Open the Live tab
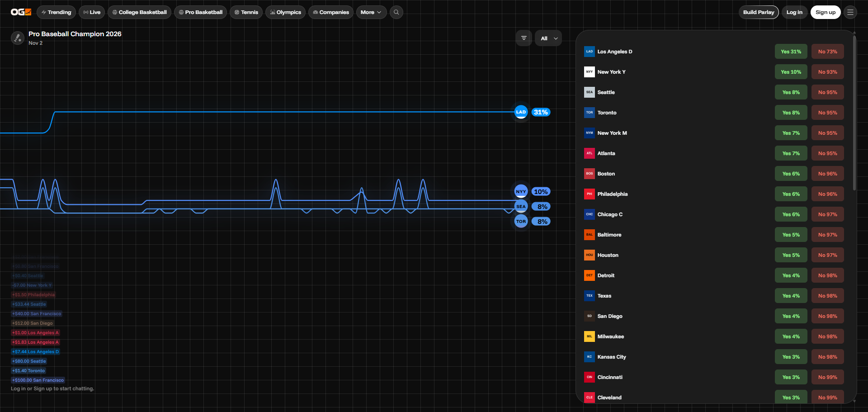The height and width of the screenshot is (412, 868). pos(92,12)
